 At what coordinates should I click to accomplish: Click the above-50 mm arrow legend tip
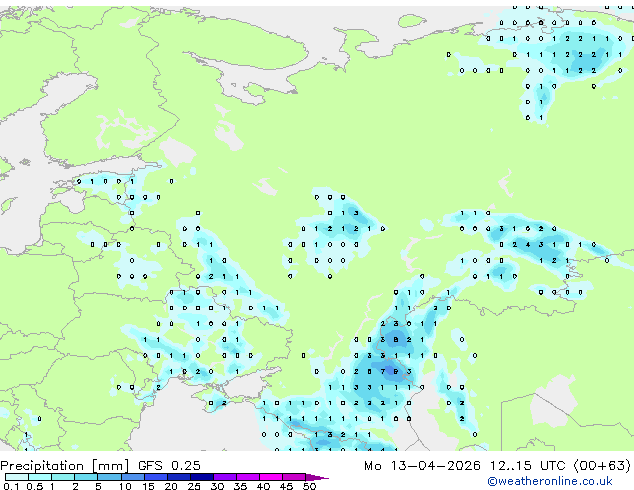point(317,477)
